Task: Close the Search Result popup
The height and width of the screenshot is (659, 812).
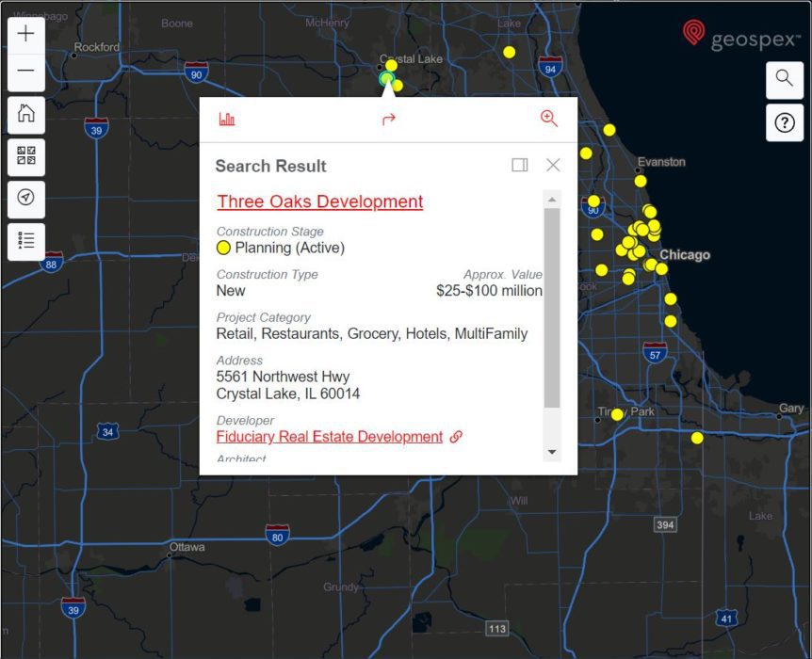Action: coord(553,164)
